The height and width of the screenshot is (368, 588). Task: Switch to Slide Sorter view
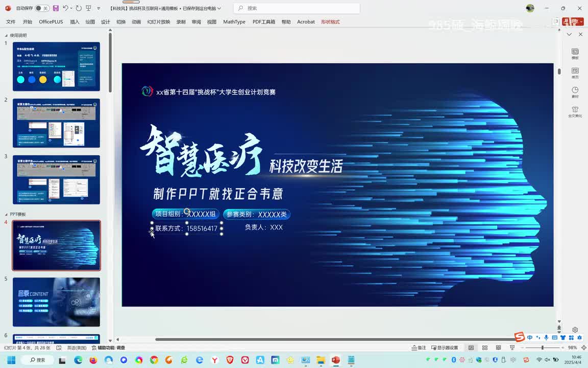pos(484,348)
